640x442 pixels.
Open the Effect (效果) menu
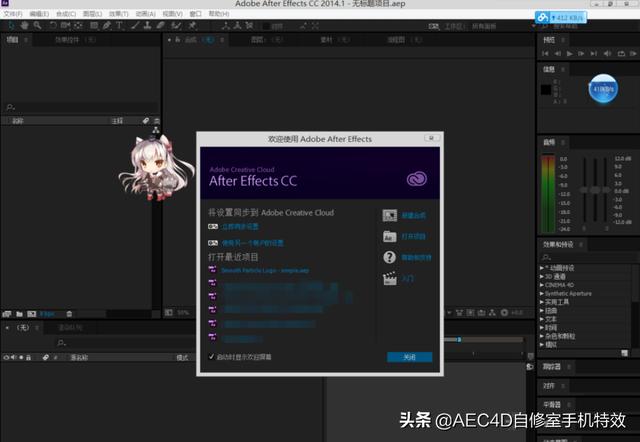[x=118, y=14]
